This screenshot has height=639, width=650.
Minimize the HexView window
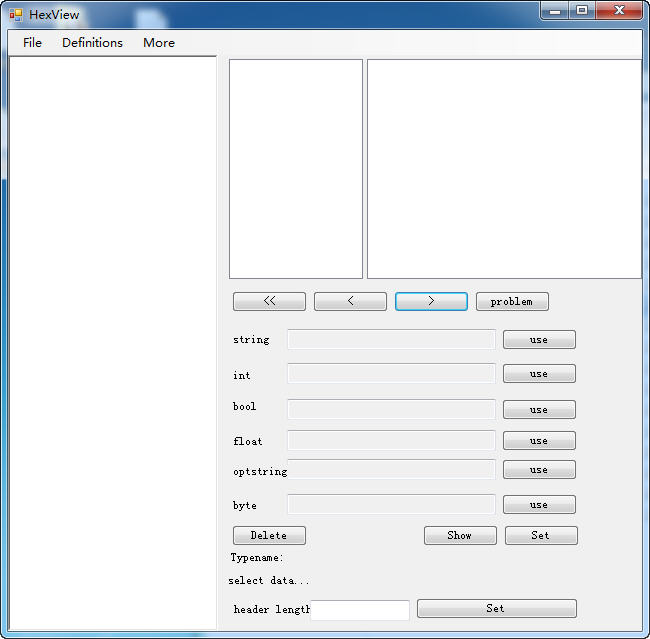[555, 10]
